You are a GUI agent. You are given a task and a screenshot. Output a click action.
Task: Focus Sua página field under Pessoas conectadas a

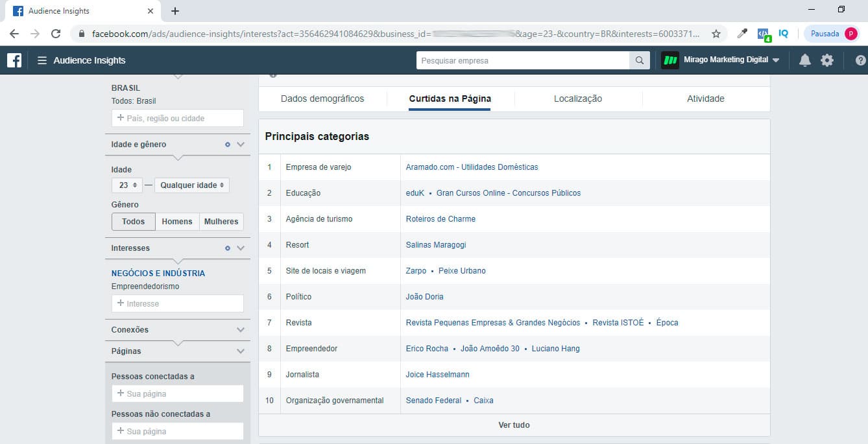pyautogui.click(x=178, y=393)
